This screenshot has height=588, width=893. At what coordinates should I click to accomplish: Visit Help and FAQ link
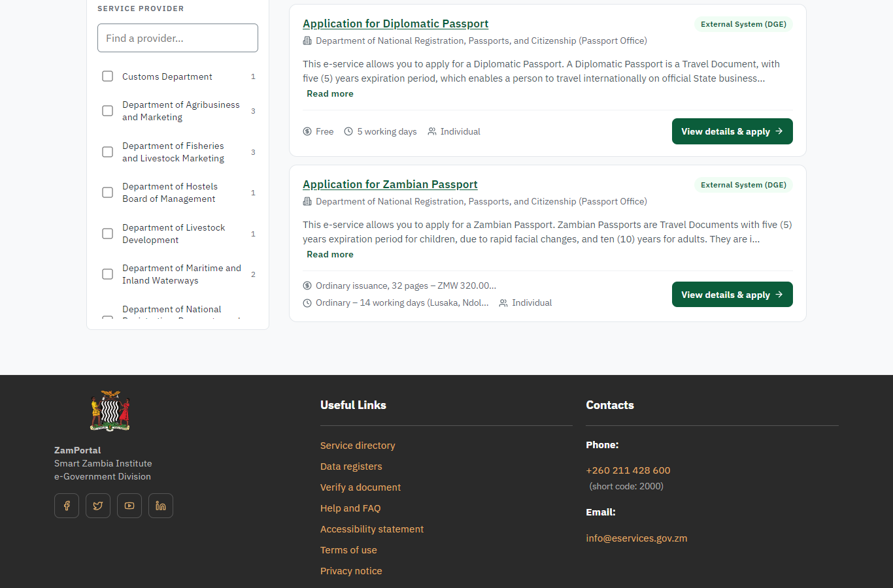tap(350, 508)
